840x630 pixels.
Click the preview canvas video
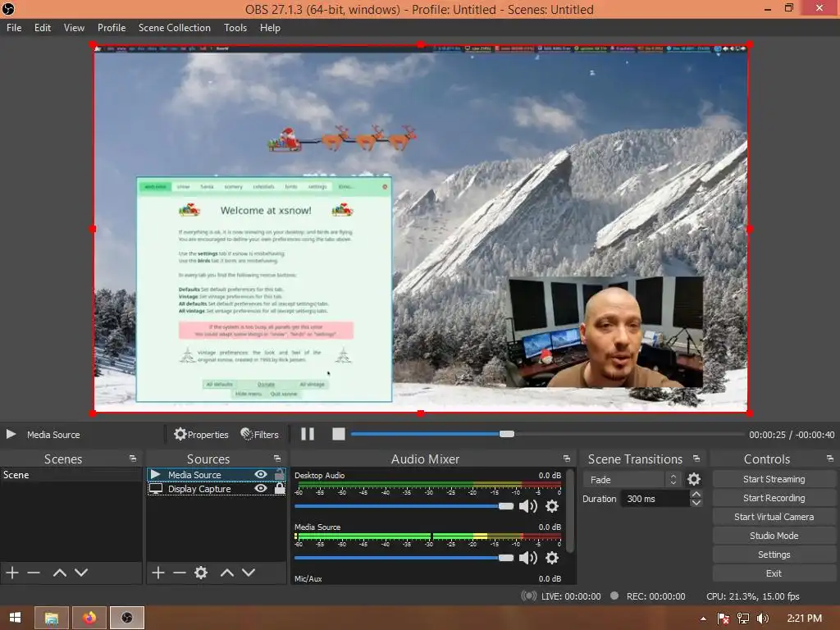tap(421, 230)
